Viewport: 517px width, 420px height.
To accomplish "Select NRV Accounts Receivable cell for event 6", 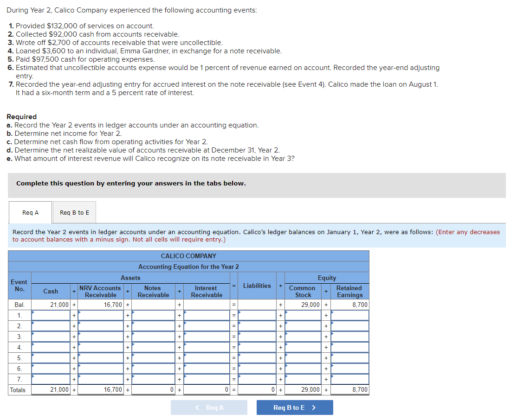I will coord(101,369).
